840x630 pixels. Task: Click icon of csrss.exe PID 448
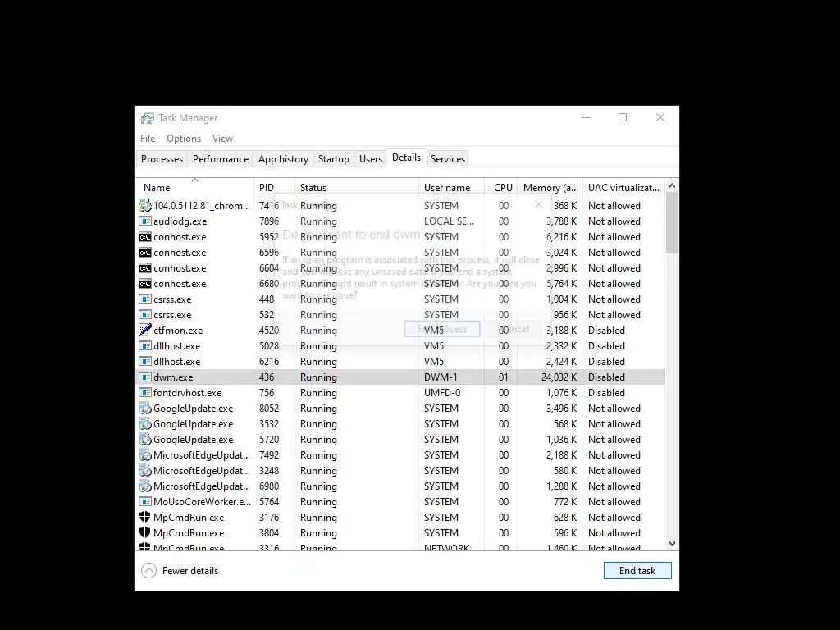[144, 299]
